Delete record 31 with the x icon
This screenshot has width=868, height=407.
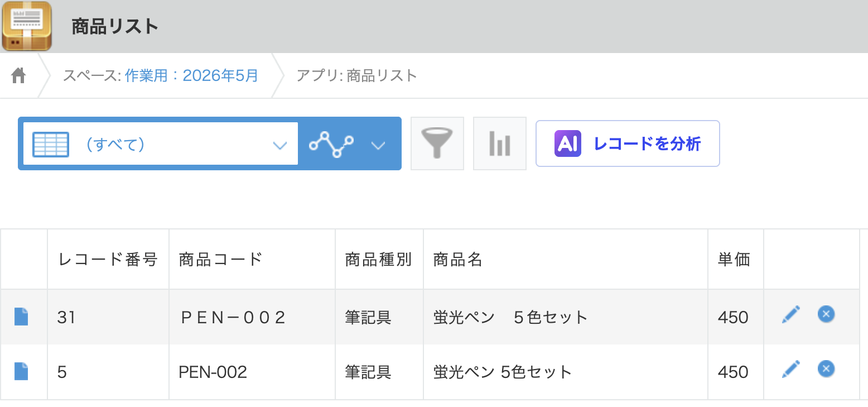tap(826, 314)
